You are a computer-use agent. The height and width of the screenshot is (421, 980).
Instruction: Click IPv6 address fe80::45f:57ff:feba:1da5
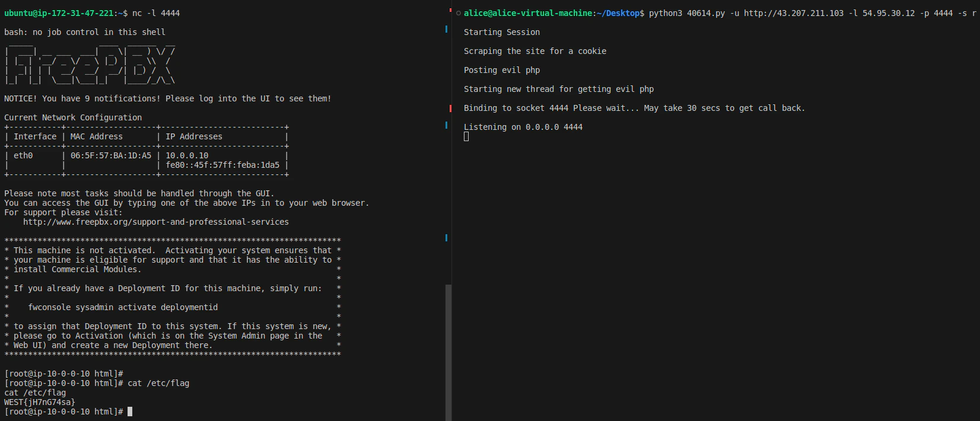222,165
